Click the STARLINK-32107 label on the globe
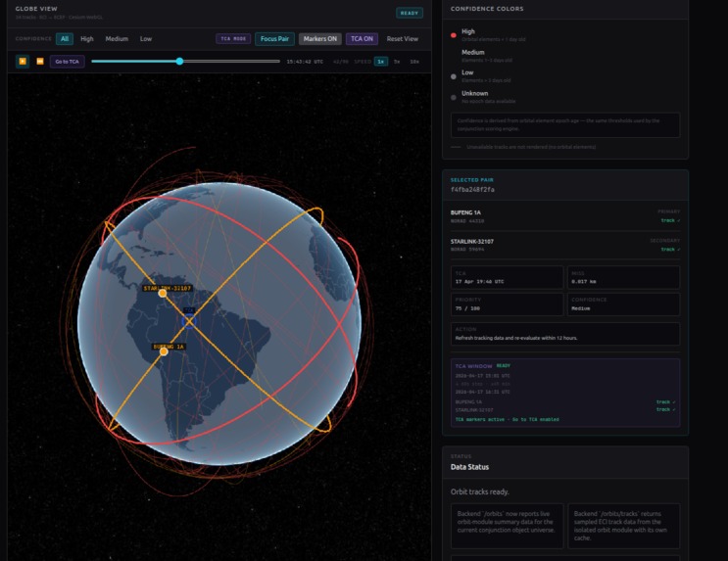The height and width of the screenshot is (561, 728). click(x=168, y=288)
